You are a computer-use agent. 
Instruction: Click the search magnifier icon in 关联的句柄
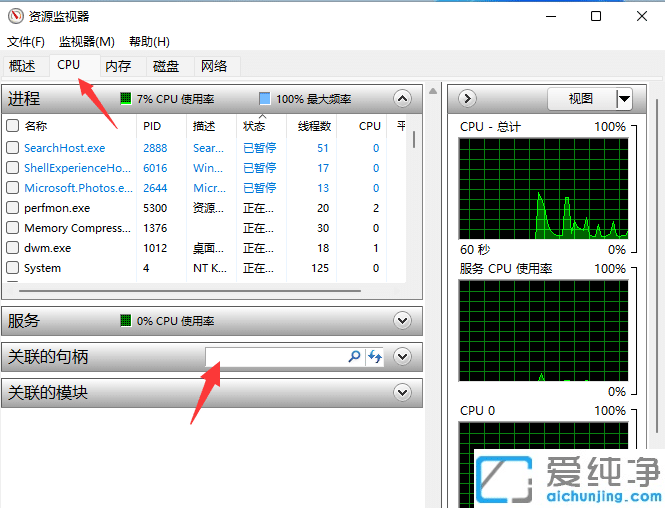click(354, 356)
